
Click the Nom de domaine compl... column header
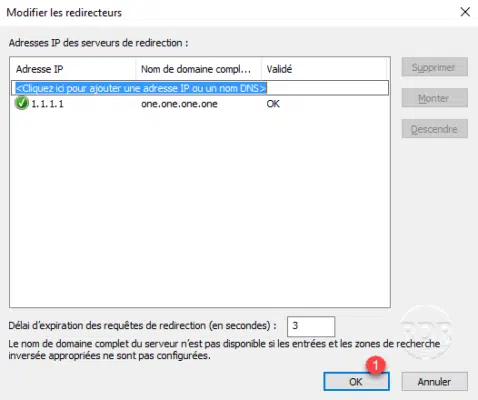198,69
